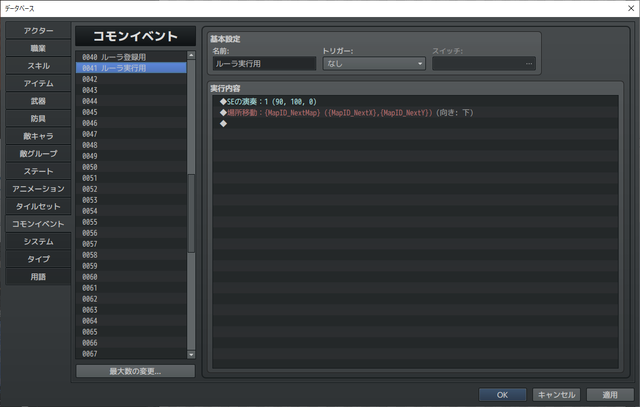Select common event 0040 ルーラ登録用
The height and width of the screenshot is (407, 640).
click(131, 57)
